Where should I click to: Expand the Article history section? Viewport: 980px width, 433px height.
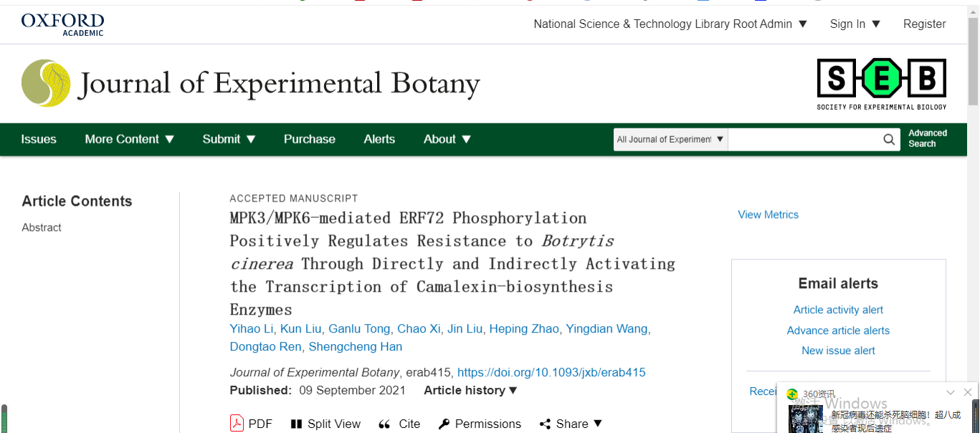click(470, 391)
